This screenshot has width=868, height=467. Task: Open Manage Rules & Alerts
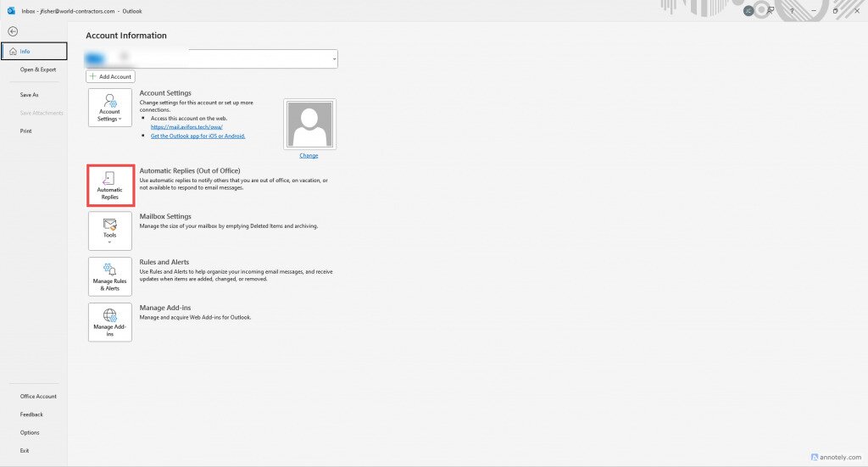pos(109,276)
